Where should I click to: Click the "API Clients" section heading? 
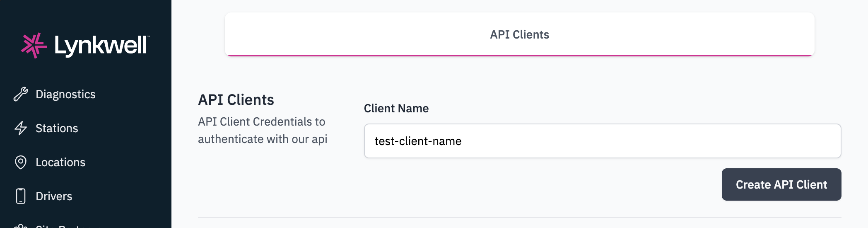[236, 100]
